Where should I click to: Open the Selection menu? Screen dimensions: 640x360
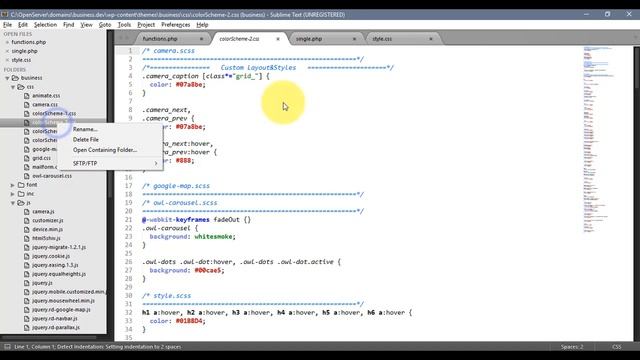click(x=45, y=25)
